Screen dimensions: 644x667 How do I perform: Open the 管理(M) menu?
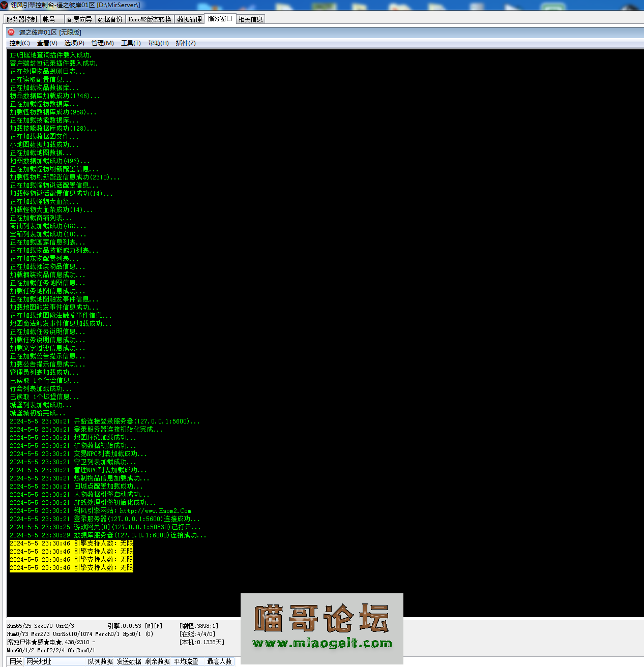102,43
